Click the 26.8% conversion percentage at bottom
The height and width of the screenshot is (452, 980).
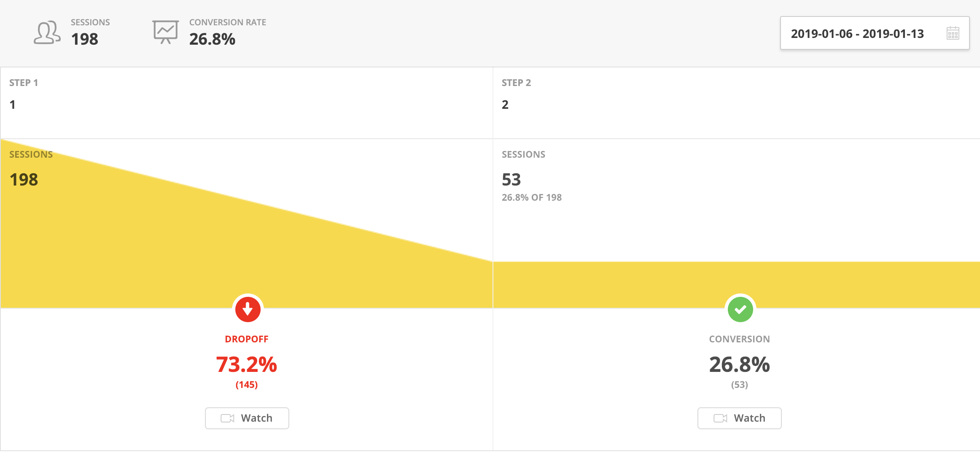pos(740,364)
